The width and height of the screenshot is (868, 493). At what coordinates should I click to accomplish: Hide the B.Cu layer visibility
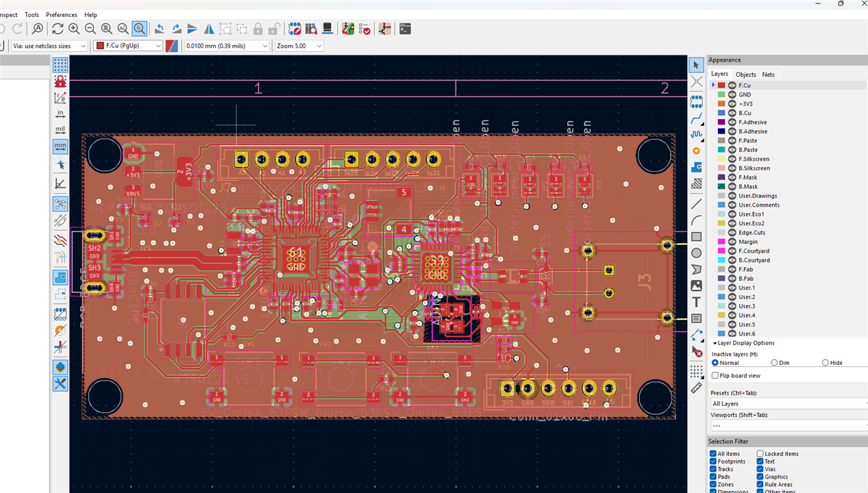pos(732,113)
